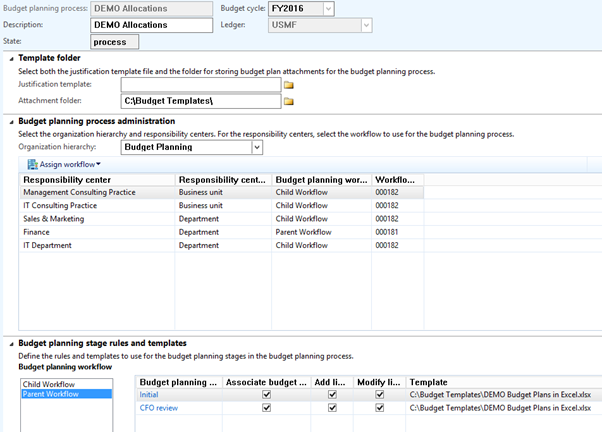This screenshot has width=602, height=432.
Task: Select Child Workflow in workflow list
Action: click(50, 382)
